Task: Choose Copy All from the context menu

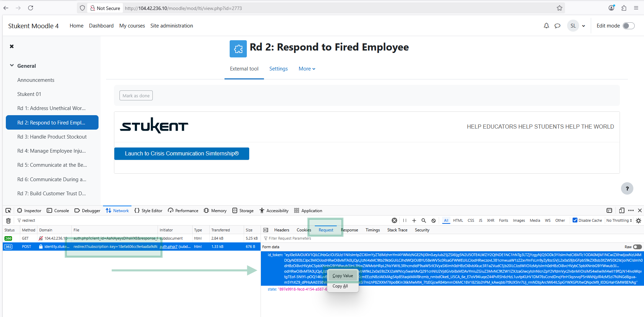Action: pos(340,286)
